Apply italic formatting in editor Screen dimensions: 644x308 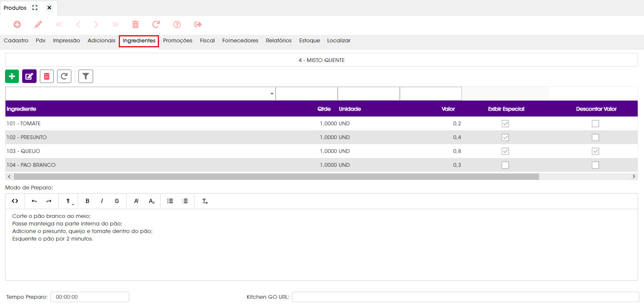[x=102, y=201]
